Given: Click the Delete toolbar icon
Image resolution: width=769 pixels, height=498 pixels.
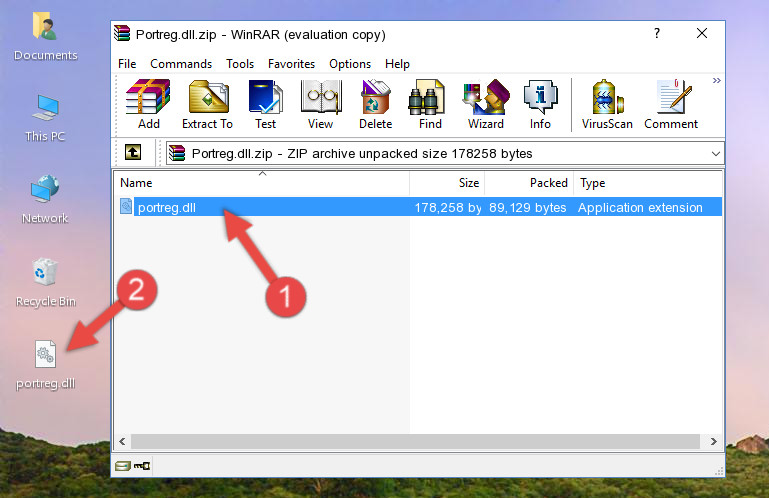Looking at the screenshot, I should (x=376, y=104).
